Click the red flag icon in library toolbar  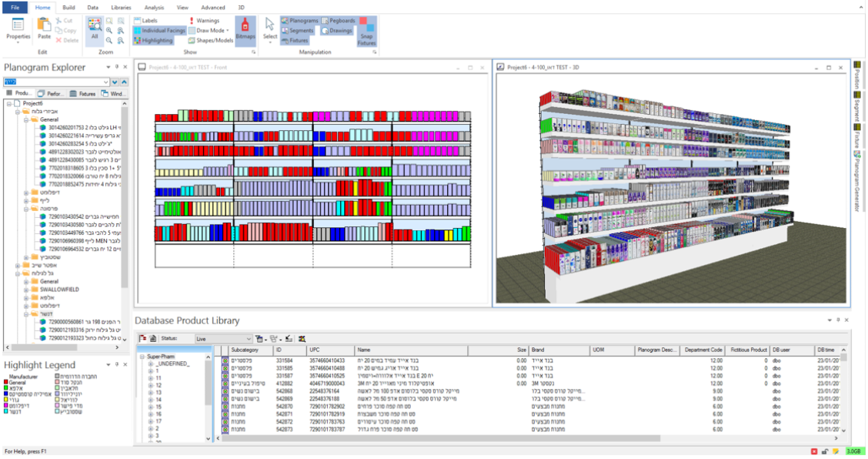143,339
